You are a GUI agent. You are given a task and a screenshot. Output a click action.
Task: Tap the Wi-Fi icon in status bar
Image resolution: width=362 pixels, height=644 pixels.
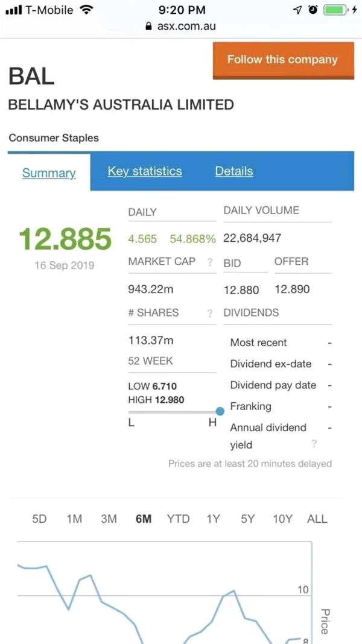87,10
